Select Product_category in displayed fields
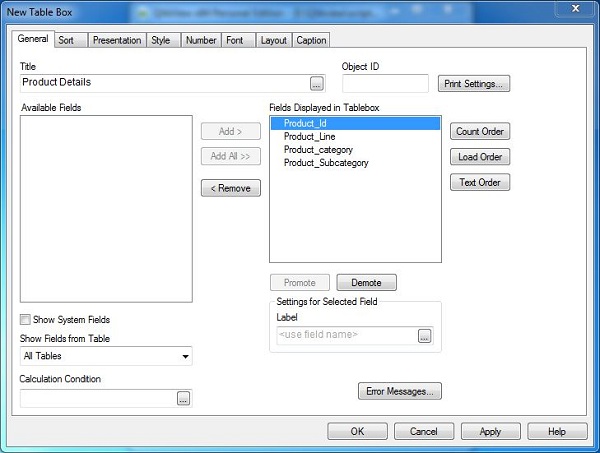Image resolution: width=600 pixels, height=453 pixels. point(355,150)
